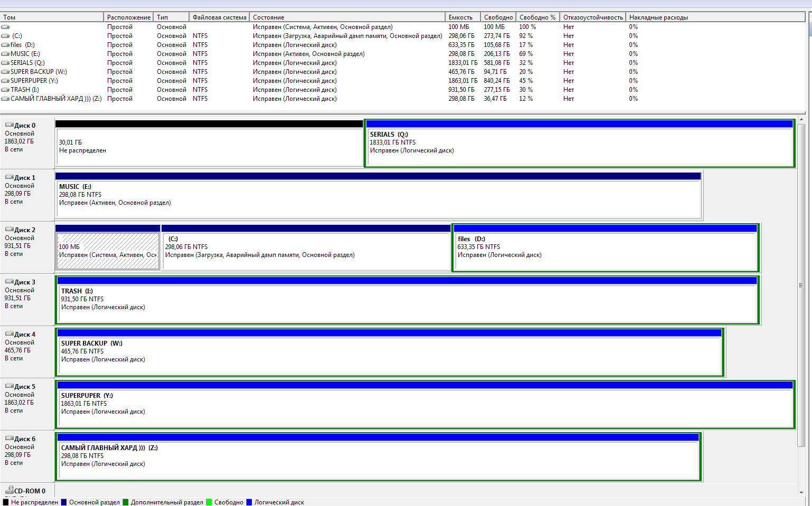Click the up arrow of the disk map scrollbar
The image size is (812, 506).
pos(801,120)
